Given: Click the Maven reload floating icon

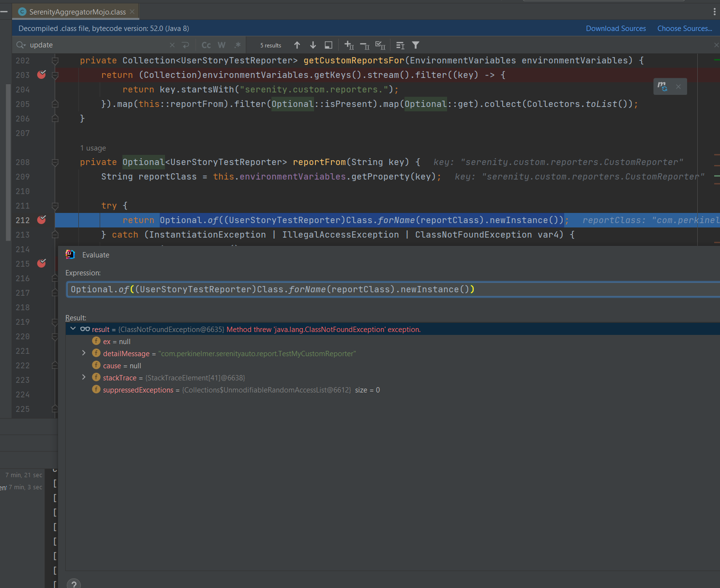Looking at the screenshot, I should click(x=662, y=87).
